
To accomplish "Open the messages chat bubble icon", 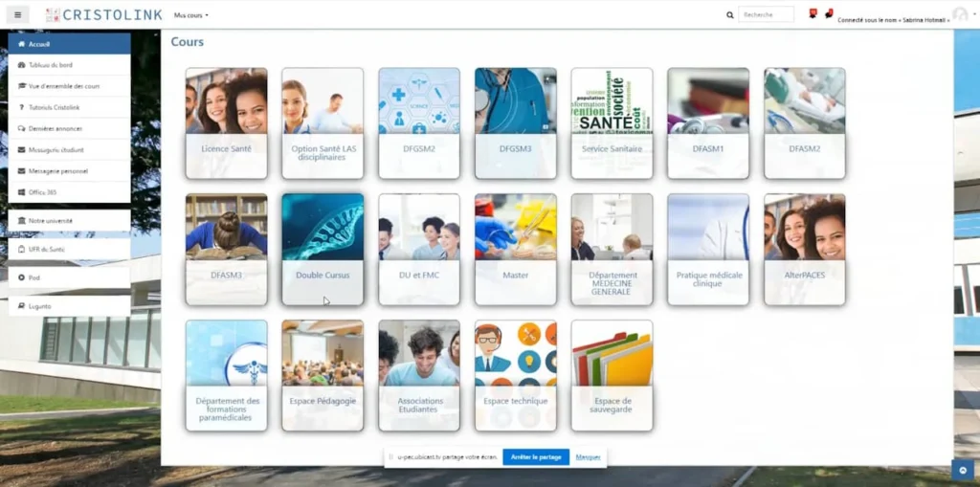I will click(828, 13).
